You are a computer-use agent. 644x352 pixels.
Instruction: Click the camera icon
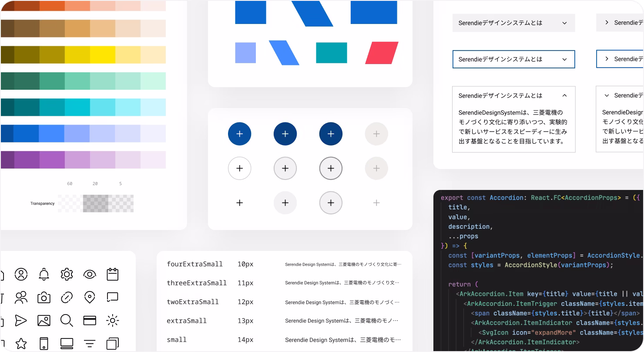click(x=44, y=298)
